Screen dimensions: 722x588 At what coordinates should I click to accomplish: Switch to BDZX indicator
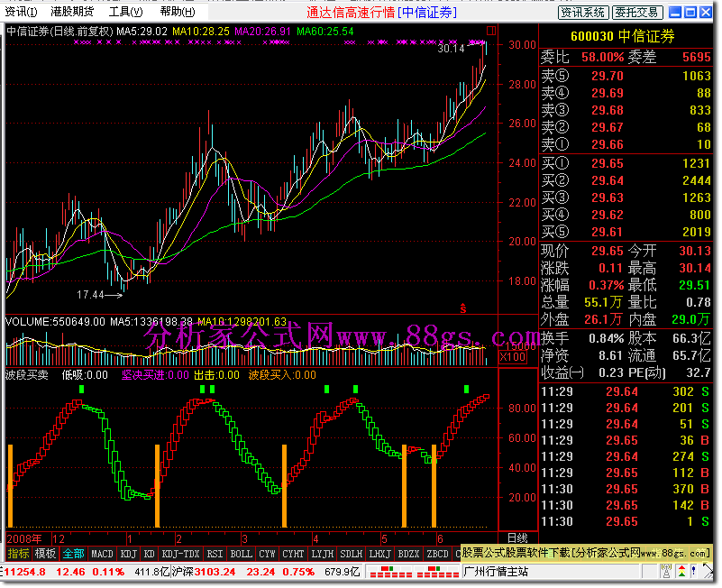point(409,554)
